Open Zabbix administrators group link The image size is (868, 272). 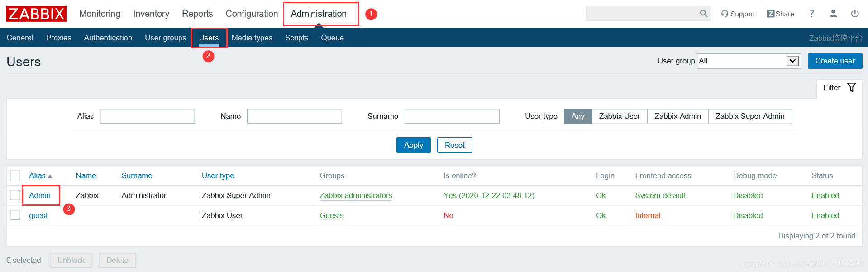[x=356, y=195]
